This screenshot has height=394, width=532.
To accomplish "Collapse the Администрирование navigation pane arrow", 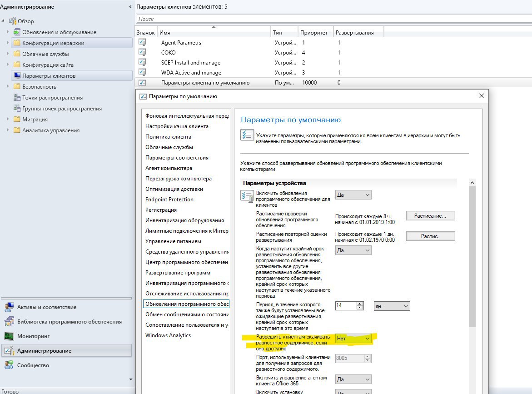I will tap(130, 7).
